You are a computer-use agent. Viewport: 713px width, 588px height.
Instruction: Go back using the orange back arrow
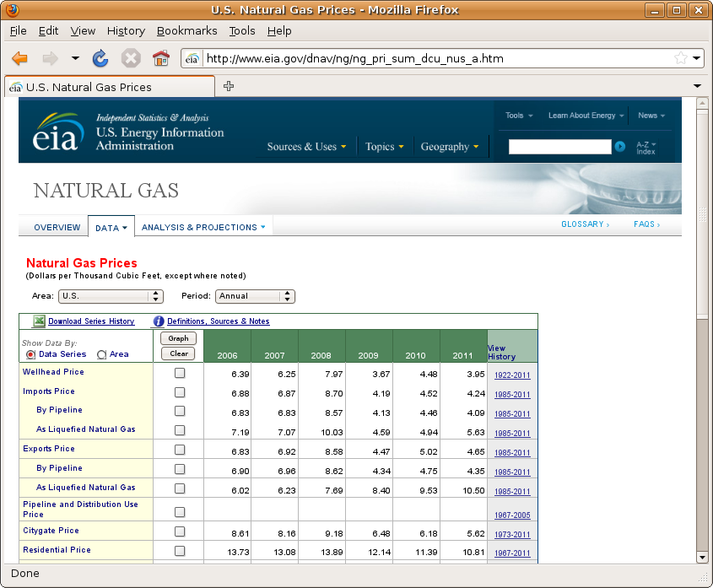click(x=19, y=59)
